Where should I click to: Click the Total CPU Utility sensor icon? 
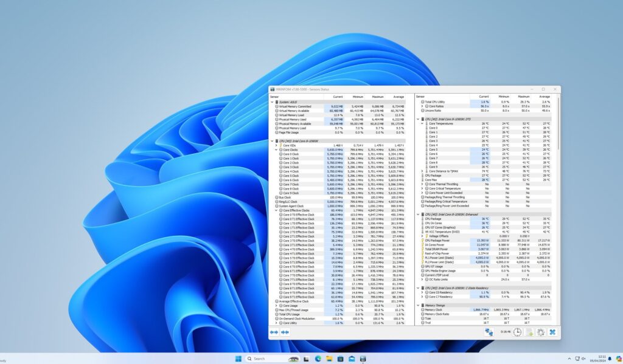tap(423, 102)
